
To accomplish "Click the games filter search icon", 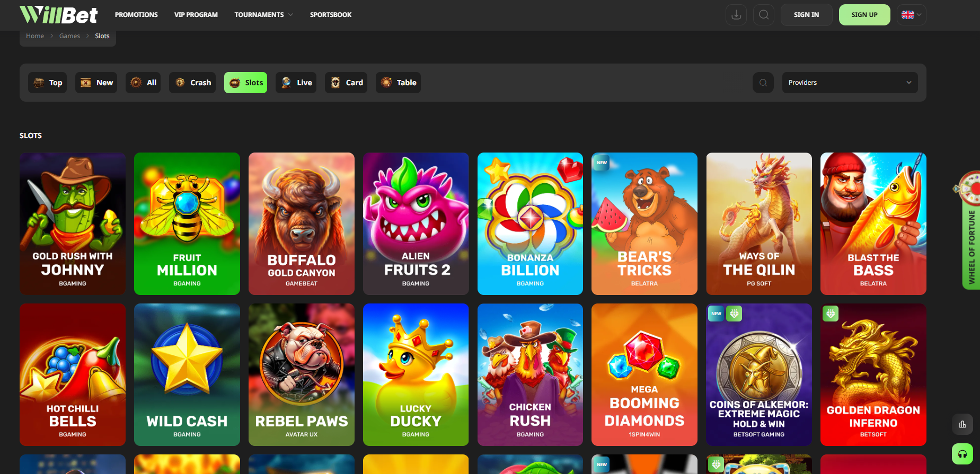I will 763,83.
